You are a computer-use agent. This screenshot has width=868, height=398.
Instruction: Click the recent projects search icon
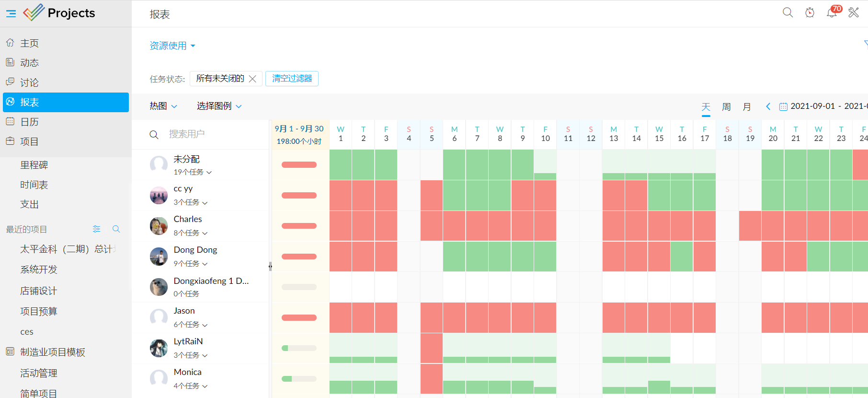tap(116, 229)
